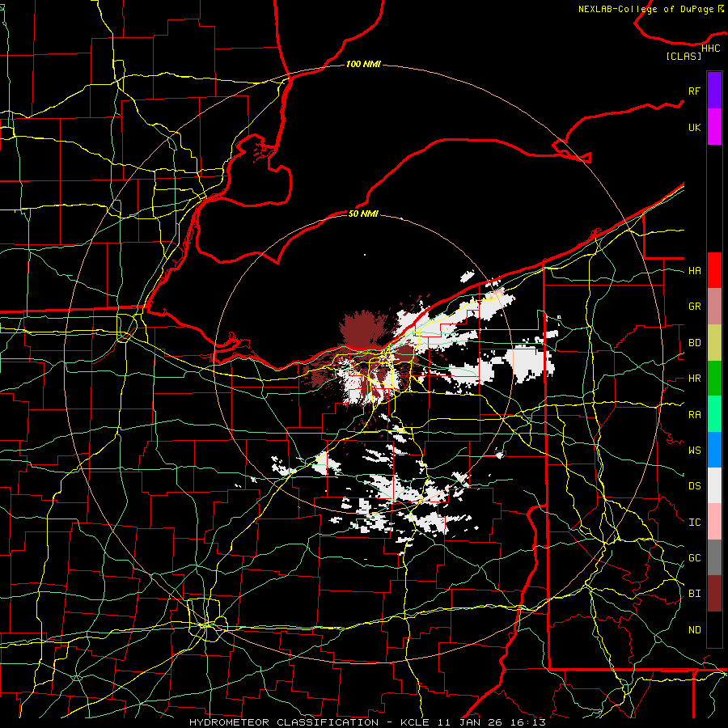Image resolution: width=728 pixels, height=728 pixels.
Task: Click the 50 NMI range ring label
Action: click(x=363, y=214)
